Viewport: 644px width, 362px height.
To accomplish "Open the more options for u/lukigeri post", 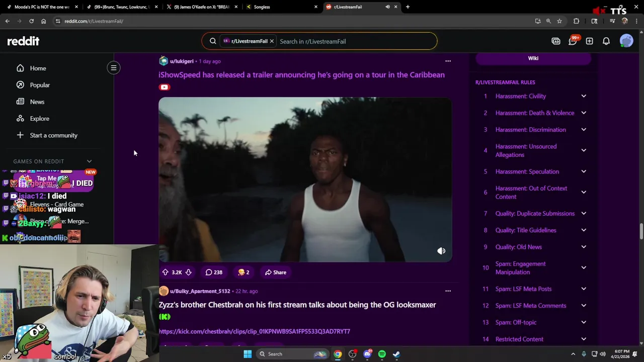I will [448, 61].
